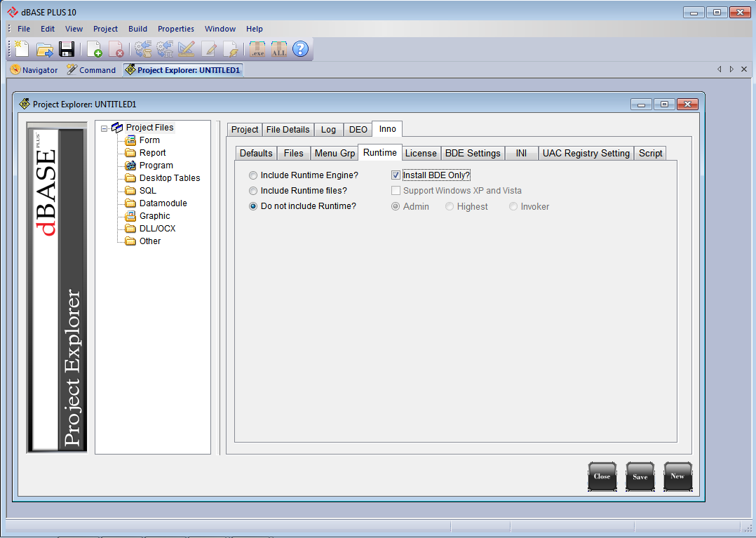
Task: Click the Report folder icon in the tree
Action: 130,153
